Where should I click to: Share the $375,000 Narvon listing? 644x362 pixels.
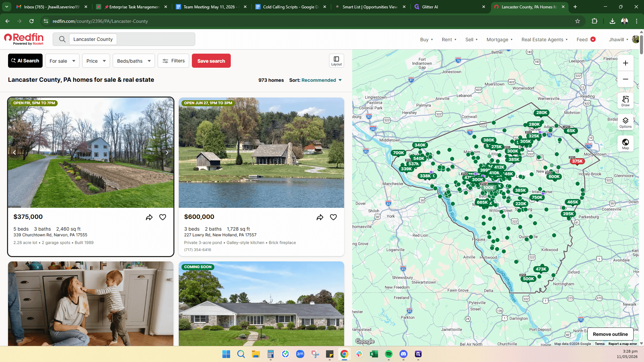pos(149,217)
